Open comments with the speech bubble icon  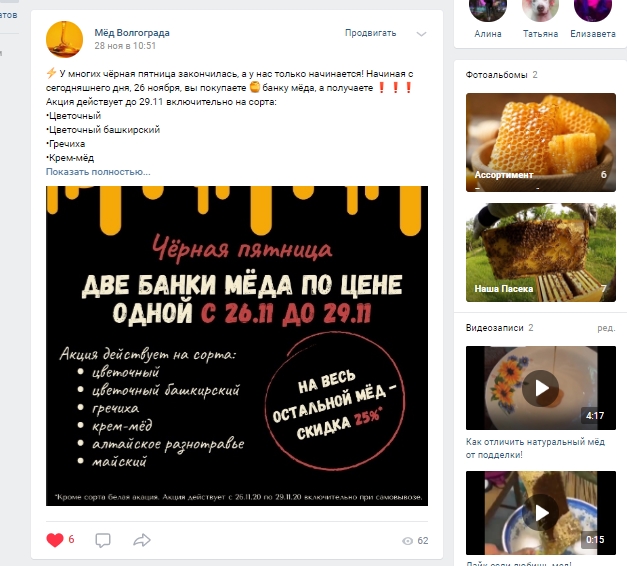[x=103, y=540]
